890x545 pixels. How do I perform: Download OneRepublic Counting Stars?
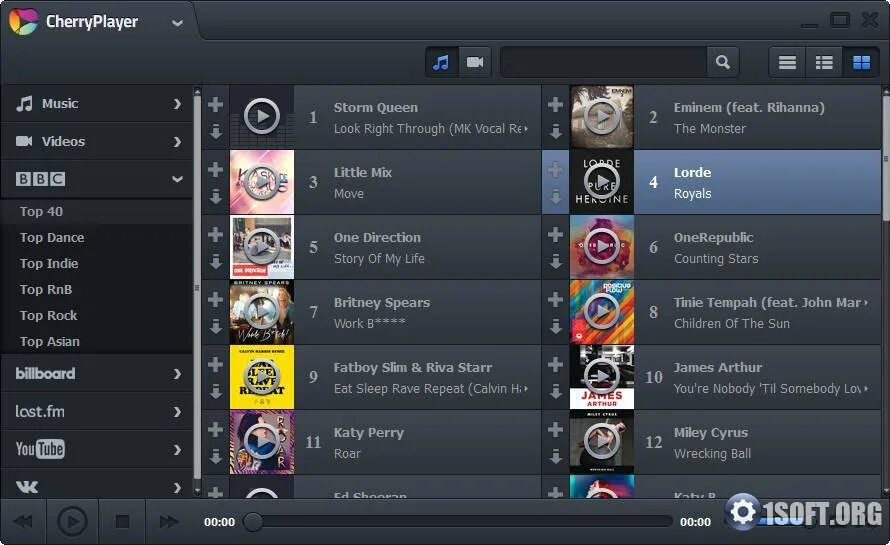(556, 261)
